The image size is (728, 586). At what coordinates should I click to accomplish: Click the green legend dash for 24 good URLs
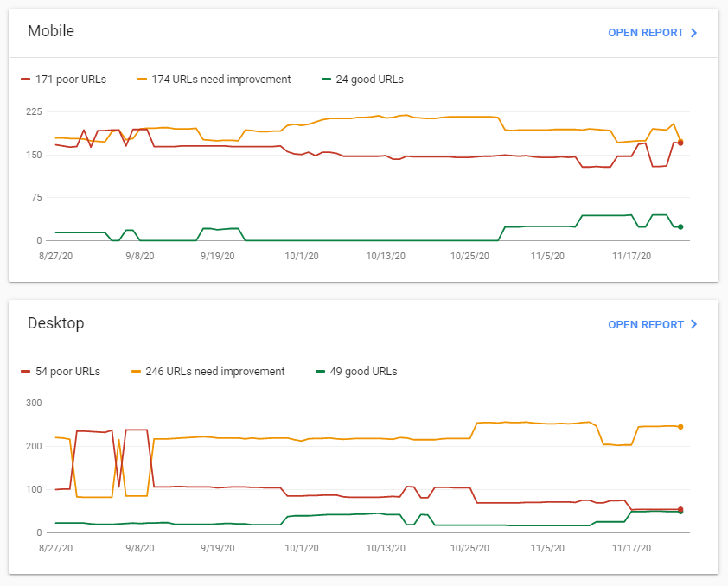coord(326,80)
